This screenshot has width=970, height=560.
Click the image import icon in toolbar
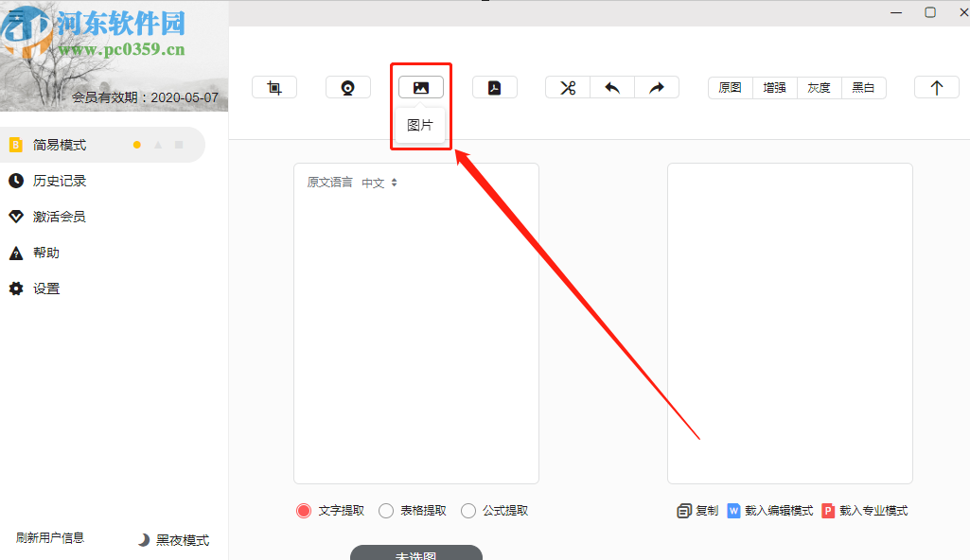point(420,86)
